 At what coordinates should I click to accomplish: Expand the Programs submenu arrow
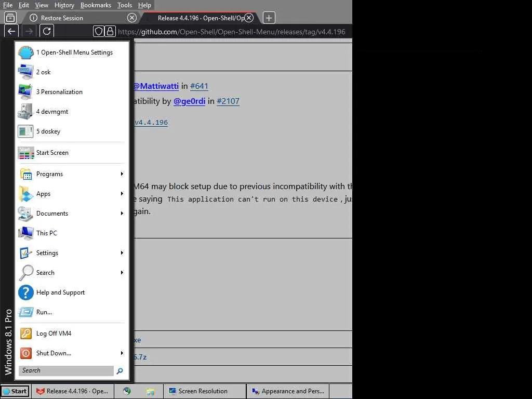[x=122, y=174]
